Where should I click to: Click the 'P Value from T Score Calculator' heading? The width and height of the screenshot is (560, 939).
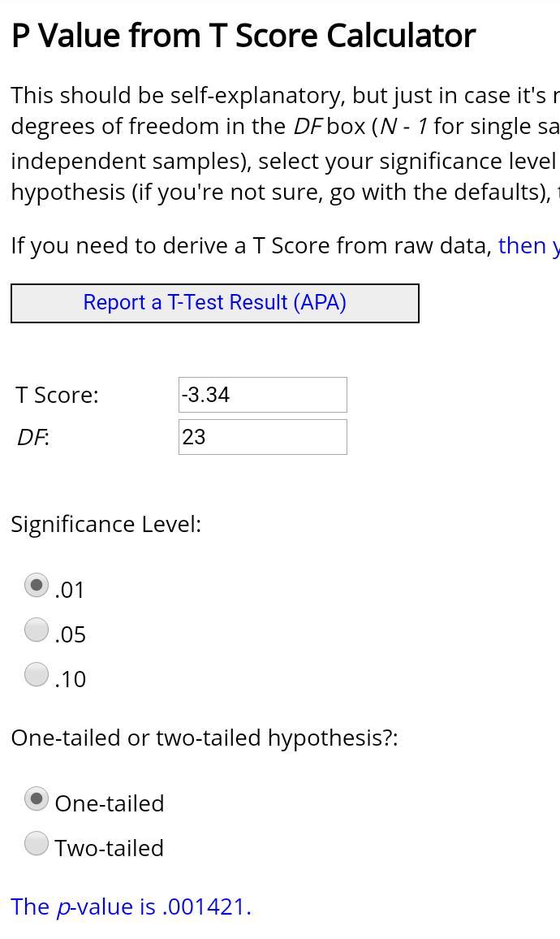(x=243, y=36)
